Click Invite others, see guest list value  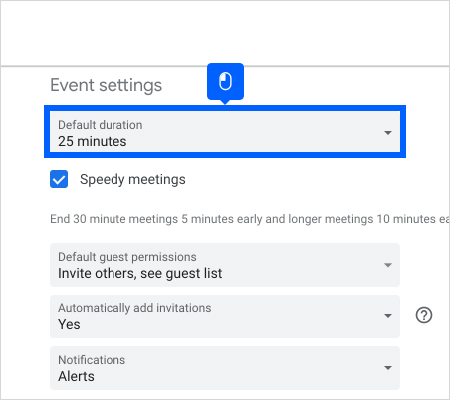click(x=140, y=274)
